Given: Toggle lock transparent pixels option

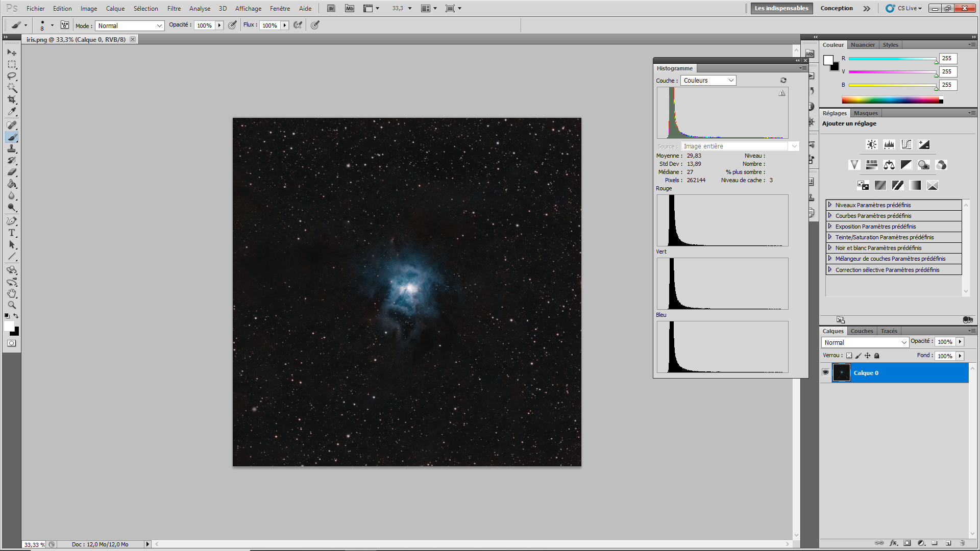Looking at the screenshot, I should pyautogui.click(x=849, y=356).
